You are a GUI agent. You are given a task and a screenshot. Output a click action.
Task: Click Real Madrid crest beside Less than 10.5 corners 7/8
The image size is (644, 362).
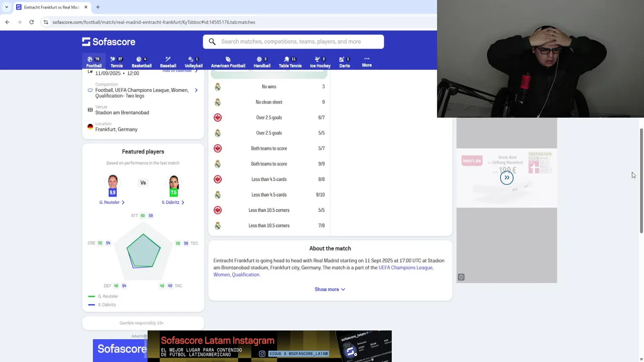coord(218,226)
